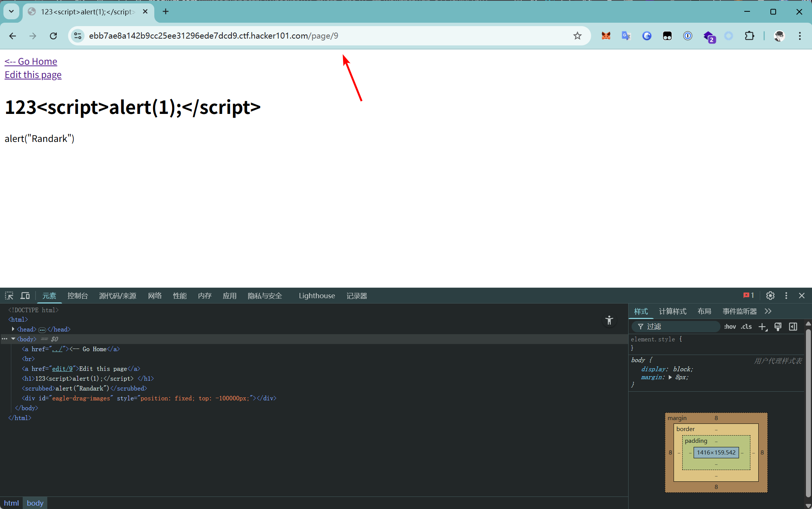
Task: Open the Google Translate extension
Action: point(626,36)
